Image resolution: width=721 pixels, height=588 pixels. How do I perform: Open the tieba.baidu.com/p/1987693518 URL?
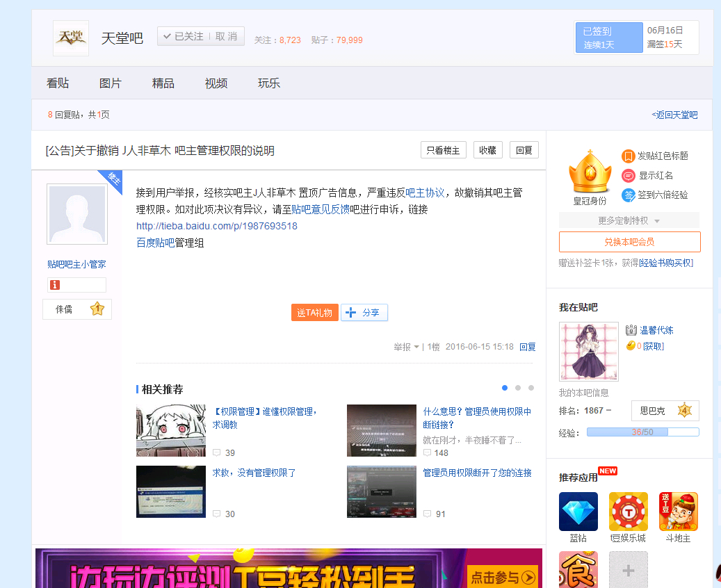(x=216, y=226)
